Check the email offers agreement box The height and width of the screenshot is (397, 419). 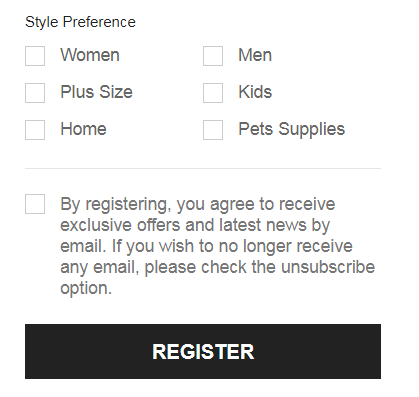click(x=35, y=204)
